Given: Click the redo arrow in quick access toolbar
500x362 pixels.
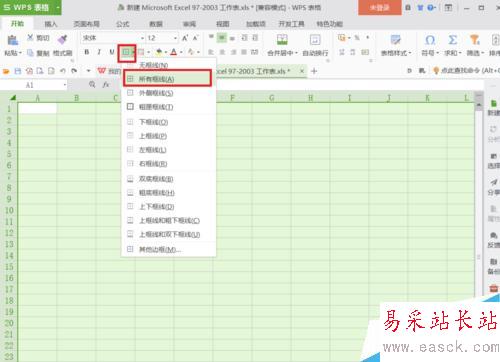Looking at the screenshot, I should pos(74,71).
